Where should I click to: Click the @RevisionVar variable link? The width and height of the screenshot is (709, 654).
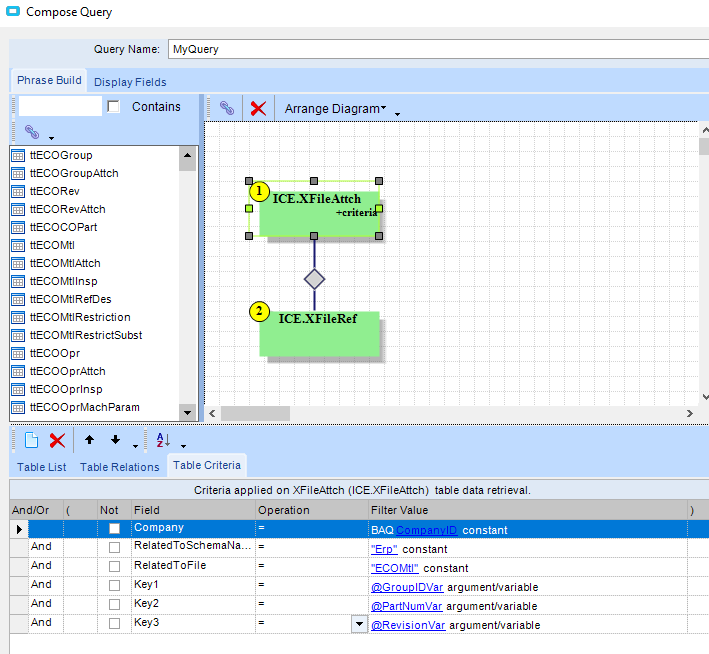408,625
